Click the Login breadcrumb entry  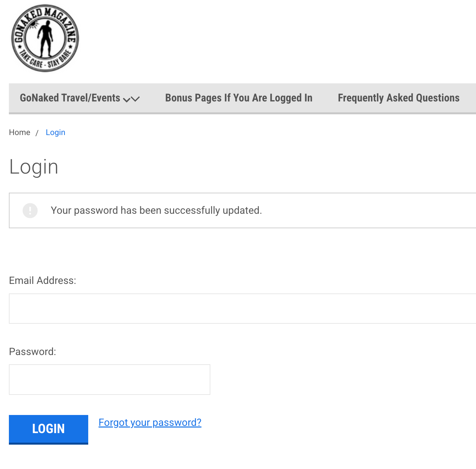click(55, 132)
